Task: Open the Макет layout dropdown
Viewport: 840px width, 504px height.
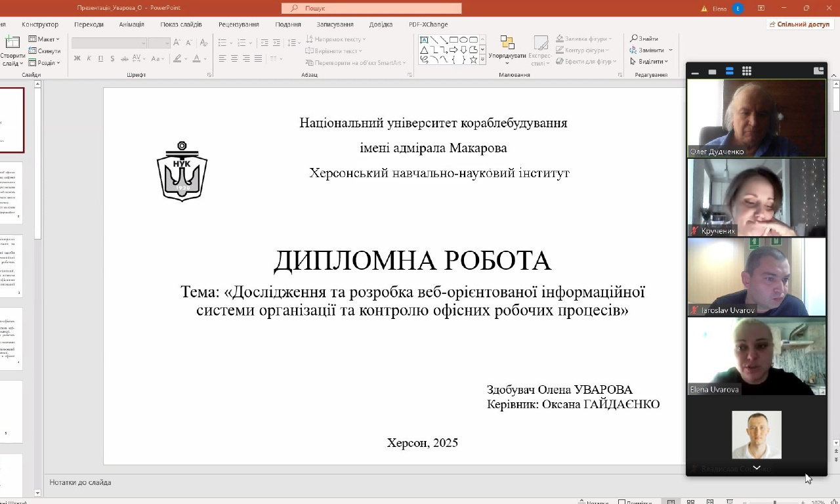Action: (x=45, y=39)
